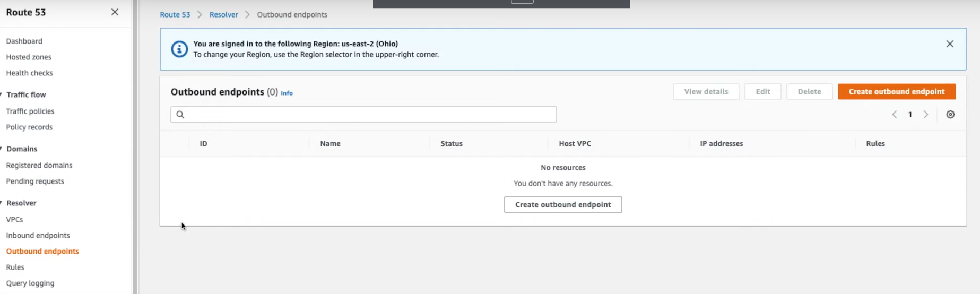Open Traffic policies in sidebar
The width and height of the screenshot is (980, 294).
30,111
